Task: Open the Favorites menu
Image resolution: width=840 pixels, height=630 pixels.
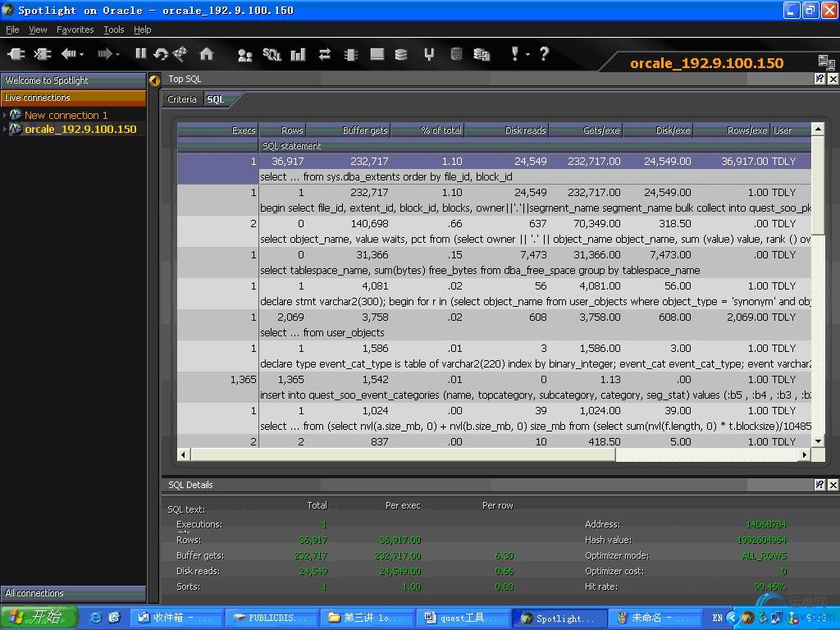Action: click(x=75, y=30)
